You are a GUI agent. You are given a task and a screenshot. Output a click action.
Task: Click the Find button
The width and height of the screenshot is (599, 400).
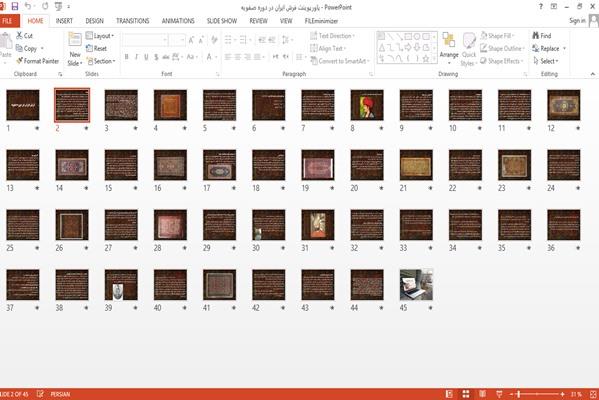542,36
